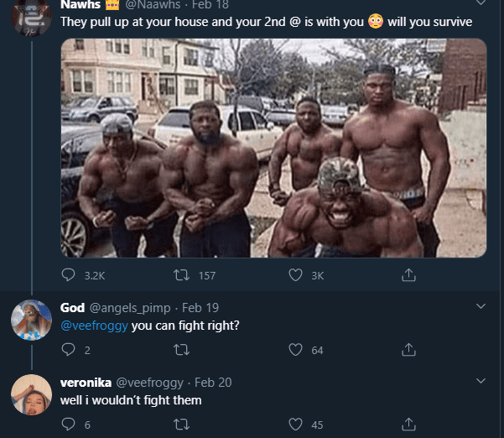The image size is (504, 438).
Task: Share veronika's tweet using share icon
Action: [x=408, y=425]
